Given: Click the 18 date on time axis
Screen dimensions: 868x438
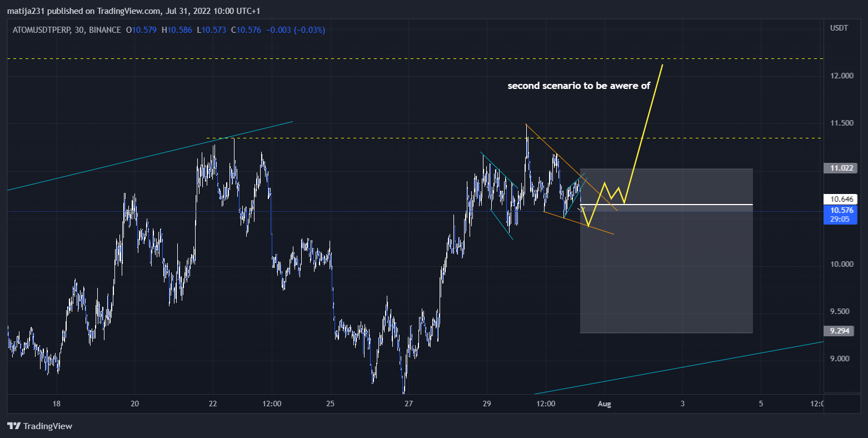Looking at the screenshot, I should (x=56, y=404).
